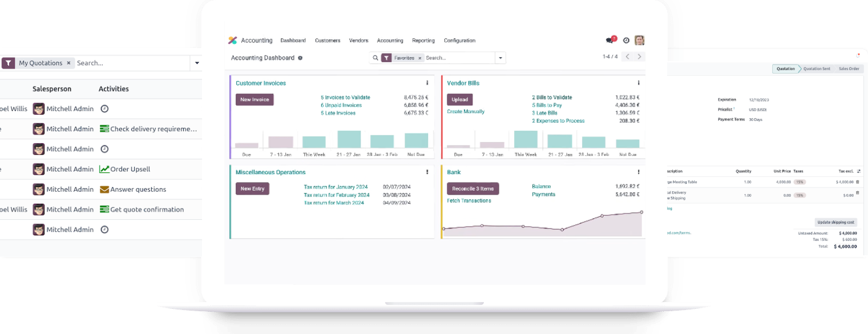The width and height of the screenshot is (868, 334).
Task: Click the Accounting Dashboard gear settings icon
Action: 300,58
